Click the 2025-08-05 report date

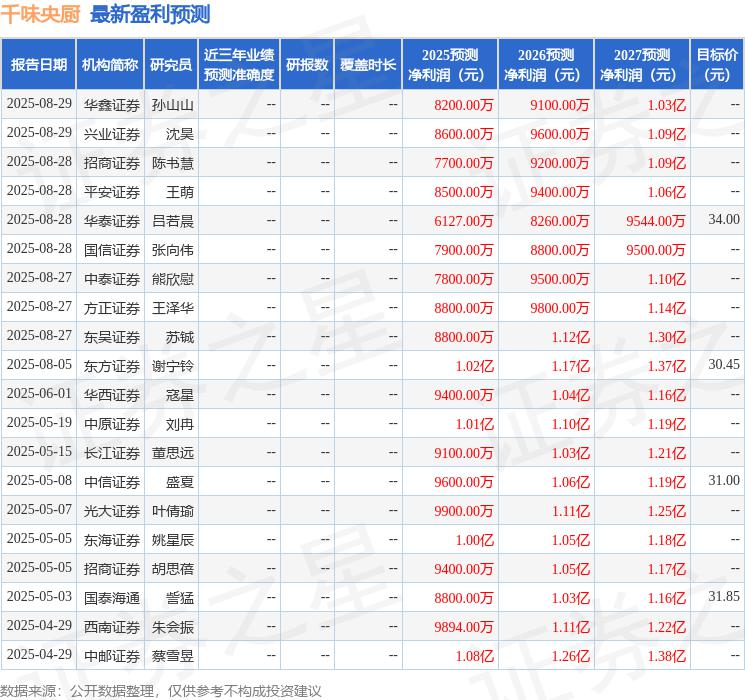[x=39, y=364]
